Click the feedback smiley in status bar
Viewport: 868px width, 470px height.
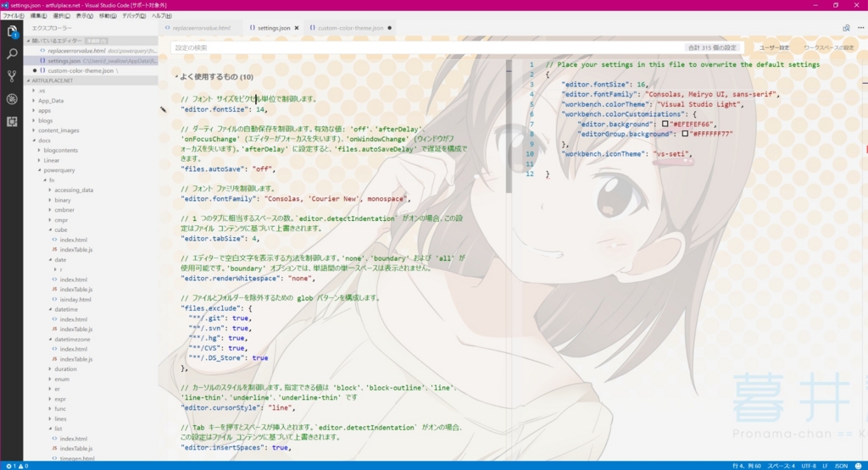858,466
